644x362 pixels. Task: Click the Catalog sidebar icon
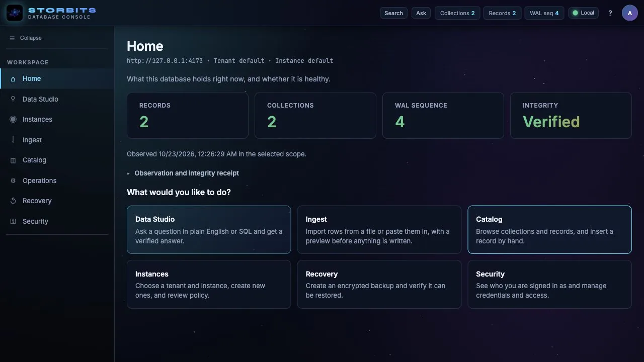tap(13, 160)
